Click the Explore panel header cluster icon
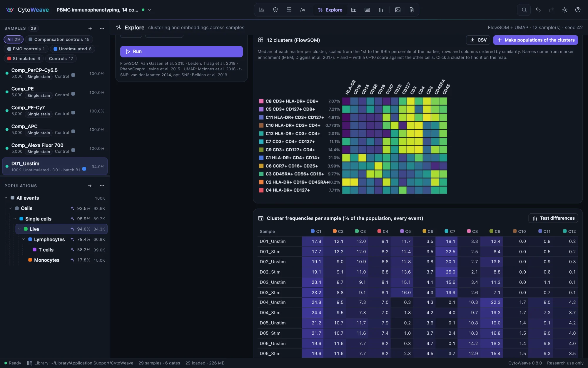 pos(118,27)
